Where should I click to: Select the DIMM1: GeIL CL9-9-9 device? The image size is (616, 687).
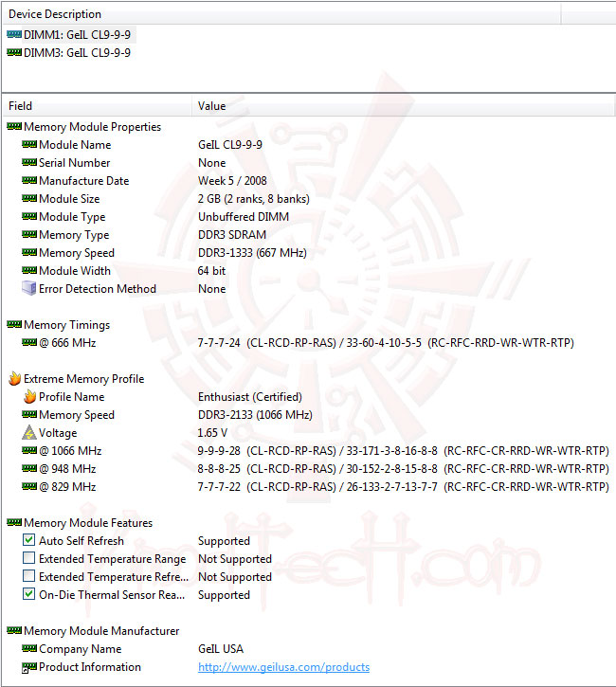pos(77,35)
